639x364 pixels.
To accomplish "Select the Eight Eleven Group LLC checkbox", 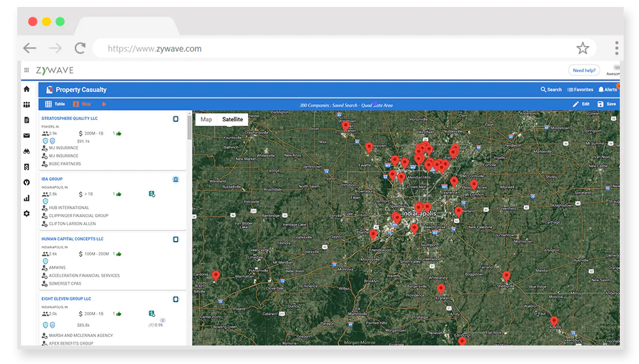I will click(x=176, y=300).
